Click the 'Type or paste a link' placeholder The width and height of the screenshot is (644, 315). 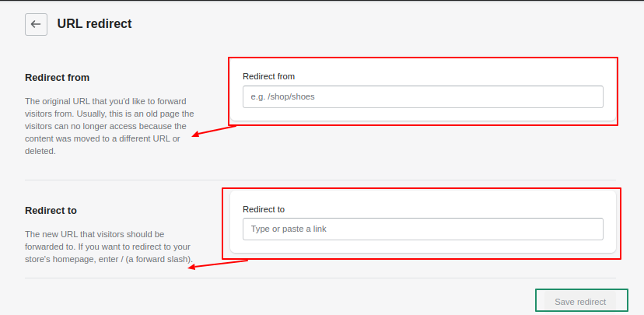tap(289, 229)
